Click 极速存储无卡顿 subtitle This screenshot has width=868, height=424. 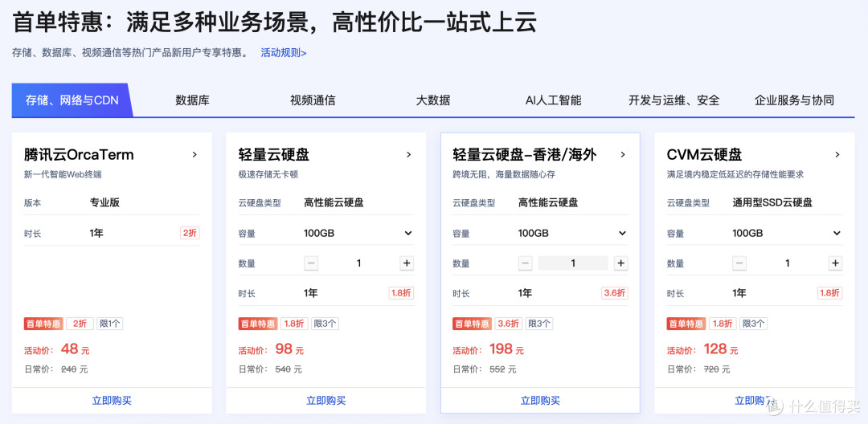tap(268, 175)
